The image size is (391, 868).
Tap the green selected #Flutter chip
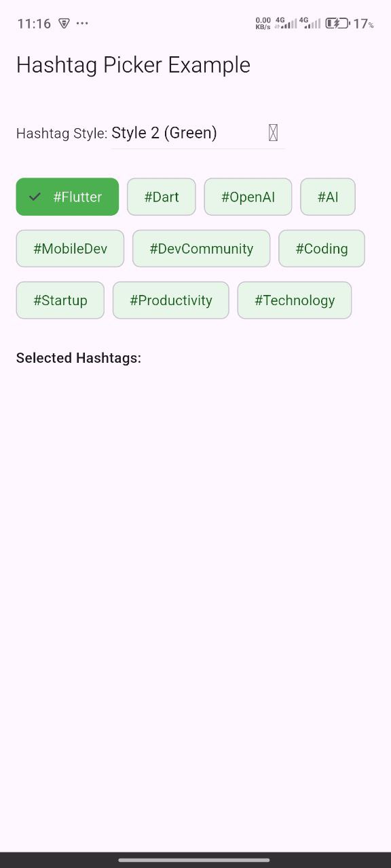67,197
